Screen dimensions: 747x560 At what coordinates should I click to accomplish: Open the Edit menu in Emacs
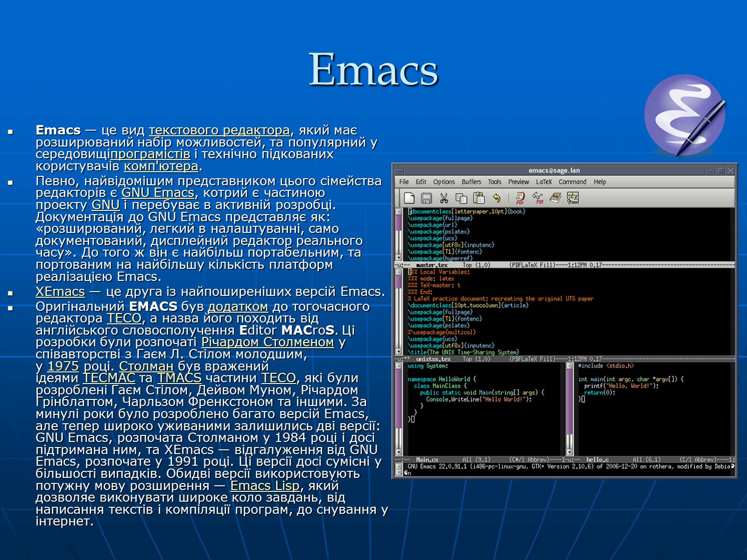421,182
